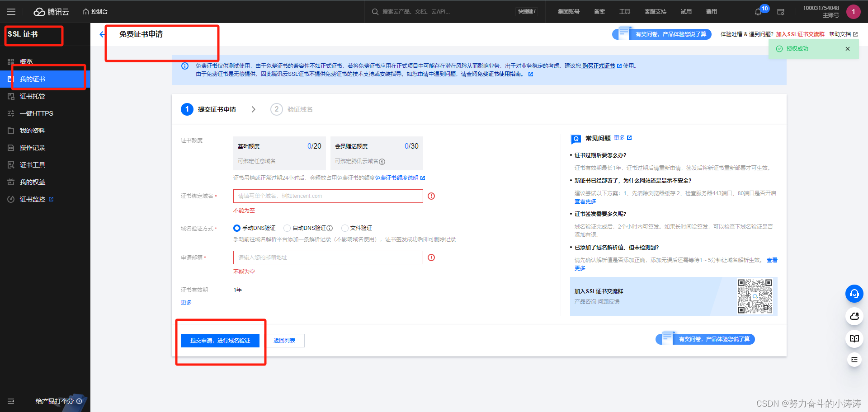Click the 证书监控 clock icon
The height and width of the screenshot is (412, 868).
coord(11,199)
